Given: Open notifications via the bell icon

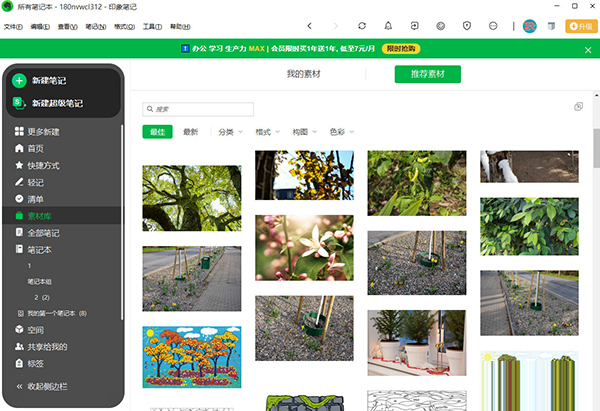Looking at the screenshot, I should [388, 25].
